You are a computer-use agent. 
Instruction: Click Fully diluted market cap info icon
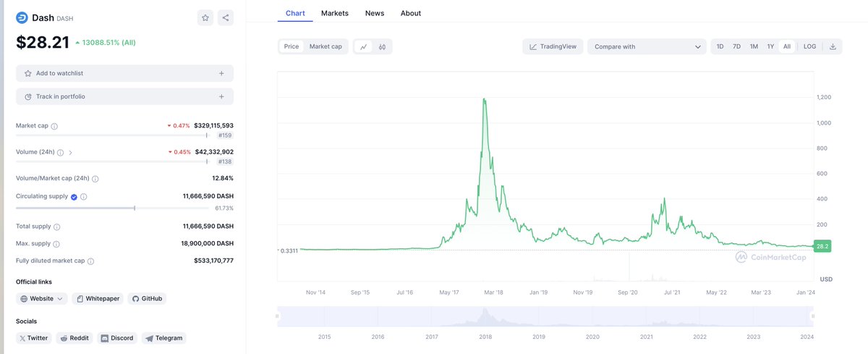(90, 261)
